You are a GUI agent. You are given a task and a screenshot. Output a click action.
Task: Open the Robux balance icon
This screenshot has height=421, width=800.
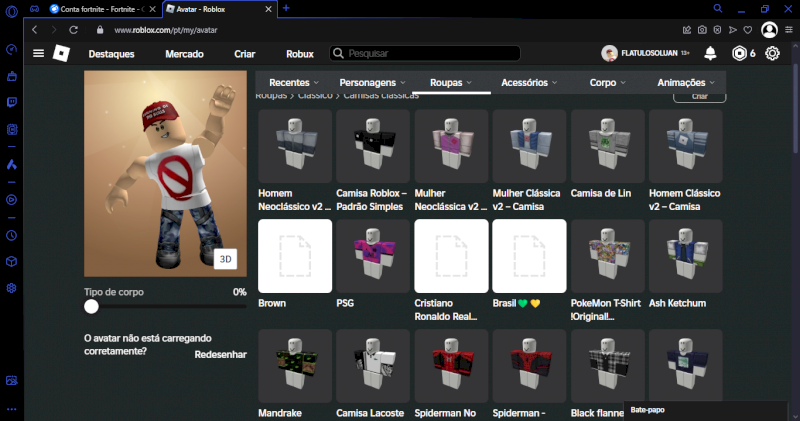pyautogui.click(x=739, y=53)
